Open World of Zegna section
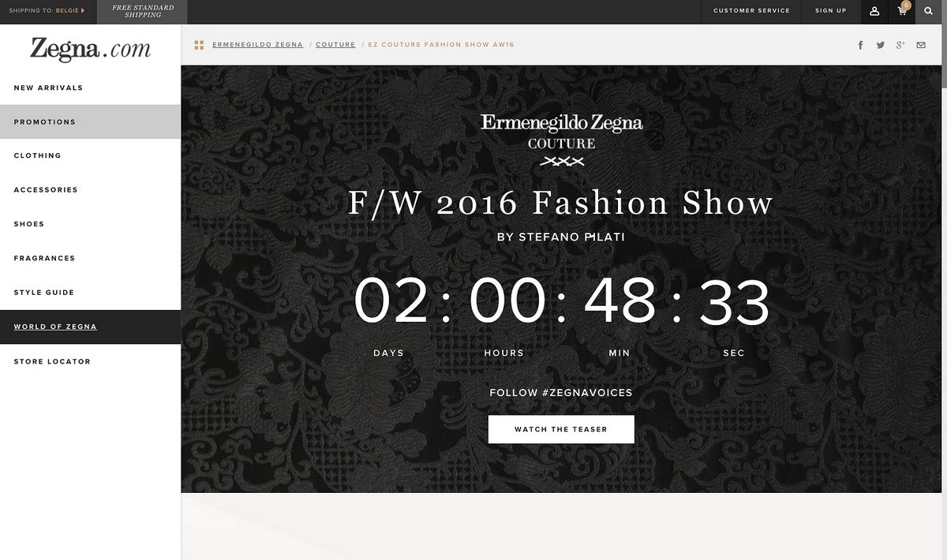The image size is (947, 560). pyautogui.click(x=90, y=327)
